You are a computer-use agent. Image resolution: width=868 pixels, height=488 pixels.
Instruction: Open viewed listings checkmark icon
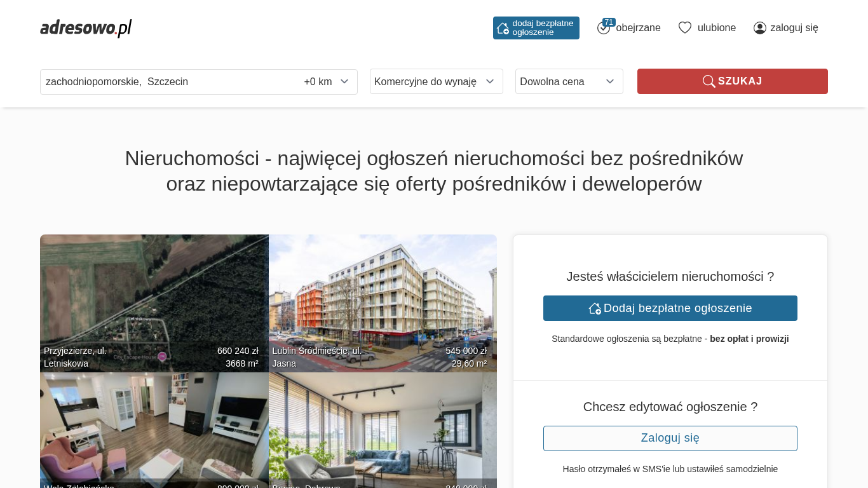(603, 28)
